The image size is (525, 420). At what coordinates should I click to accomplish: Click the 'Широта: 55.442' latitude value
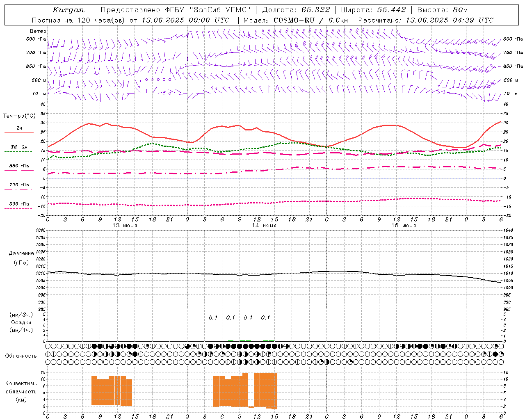[x=373, y=10]
